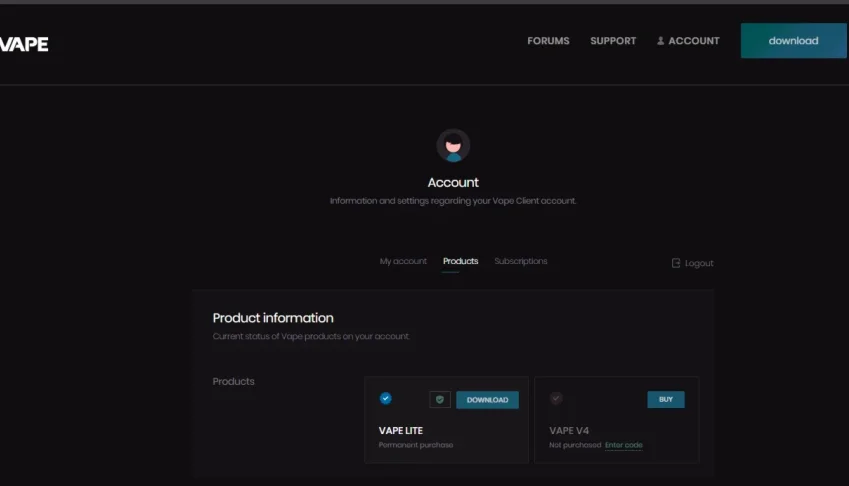The width and height of the screenshot is (849, 486).
Task: Open the Support page
Action: 613,41
